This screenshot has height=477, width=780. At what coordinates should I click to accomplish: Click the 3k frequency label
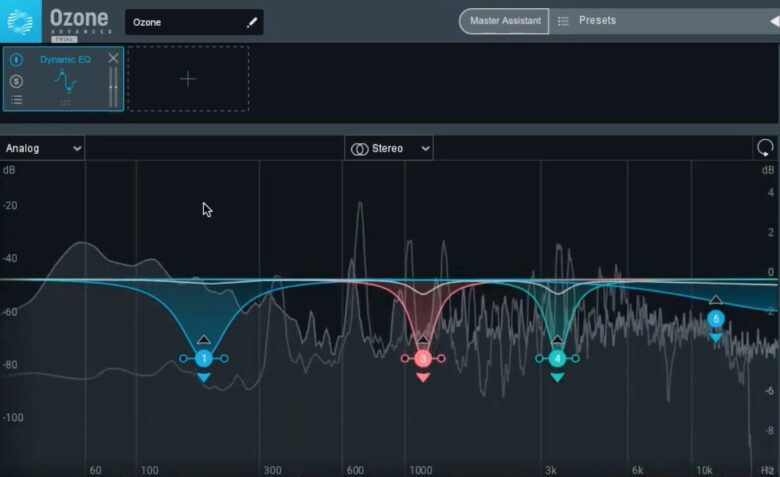[550, 470]
